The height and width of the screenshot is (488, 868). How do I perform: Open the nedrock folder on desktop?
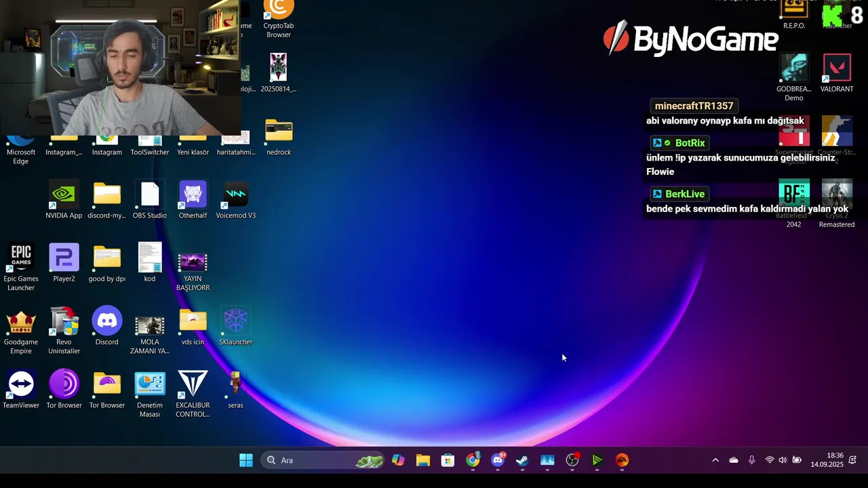(x=279, y=138)
